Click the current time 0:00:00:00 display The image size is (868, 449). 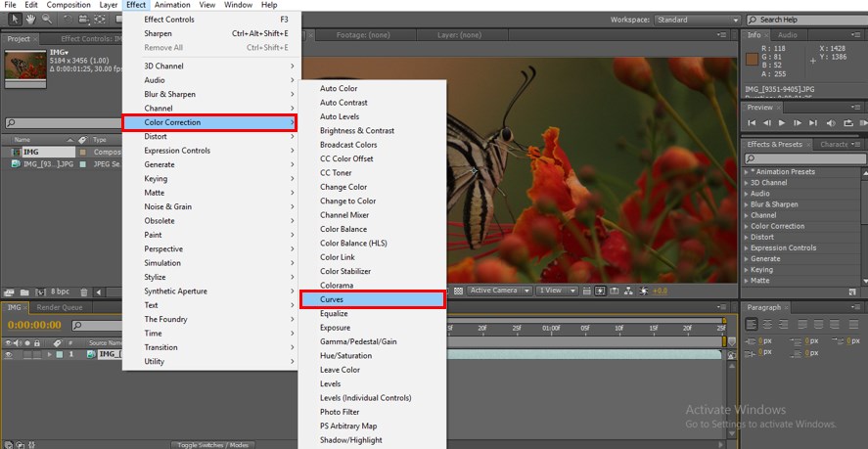click(34, 325)
